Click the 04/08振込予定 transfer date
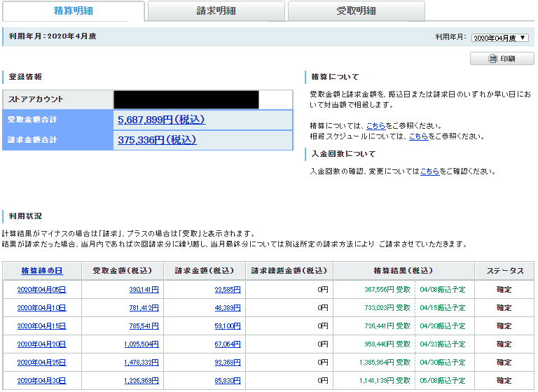This screenshot has width=538, height=392. 443,290
